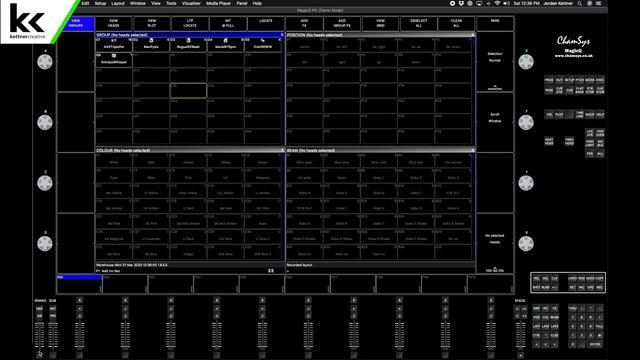Close the Beam window

tap(473, 150)
